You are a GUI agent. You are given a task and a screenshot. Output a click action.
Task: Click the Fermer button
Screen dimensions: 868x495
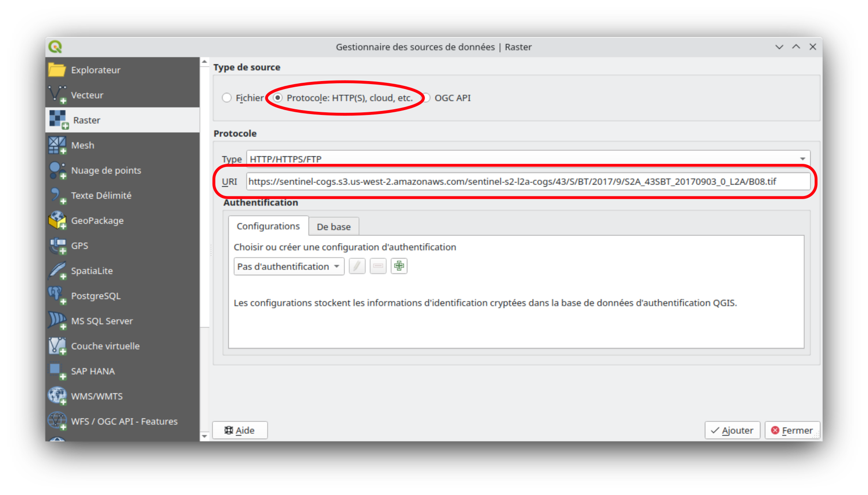point(792,430)
